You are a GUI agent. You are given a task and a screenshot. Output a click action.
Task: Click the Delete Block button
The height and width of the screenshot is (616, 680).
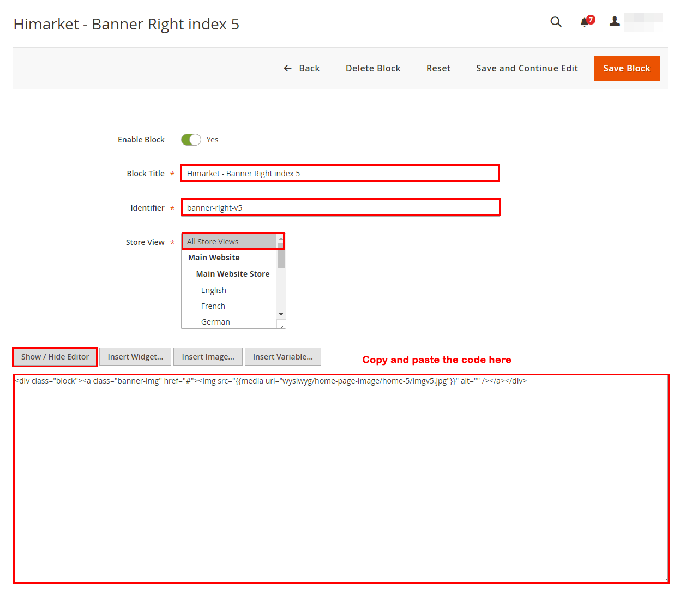pos(373,68)
